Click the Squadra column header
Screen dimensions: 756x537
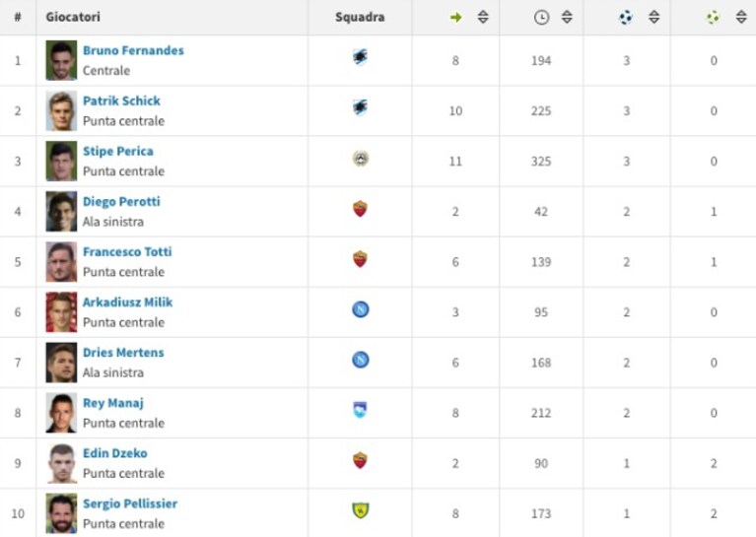tap(360, 17)
